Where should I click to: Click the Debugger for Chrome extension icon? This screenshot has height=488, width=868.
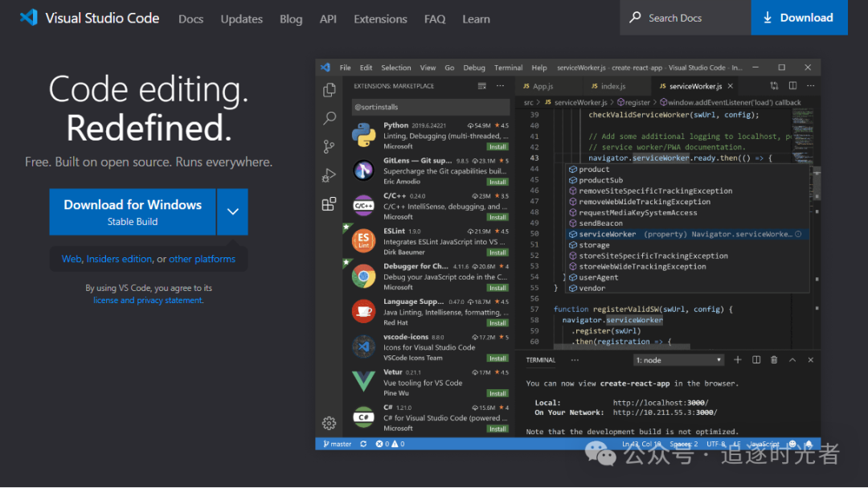[x=364, y=277]
